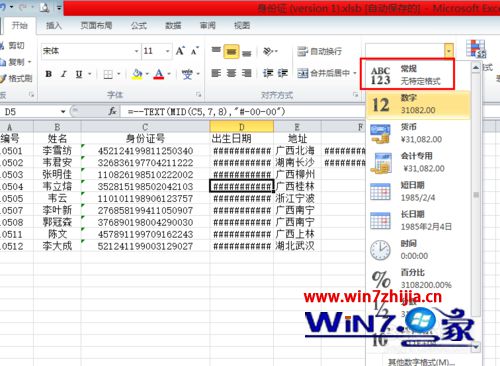Viewport: 500px width, 366px height.
Task: Expand merge and center dropdown arrow
Action: pos(355,73)
